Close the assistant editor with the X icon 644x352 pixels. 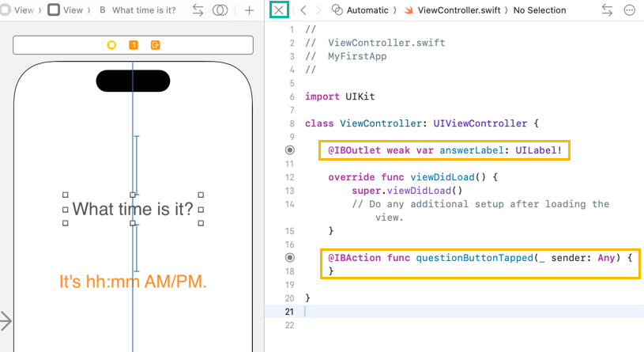(x=279, y=10)
